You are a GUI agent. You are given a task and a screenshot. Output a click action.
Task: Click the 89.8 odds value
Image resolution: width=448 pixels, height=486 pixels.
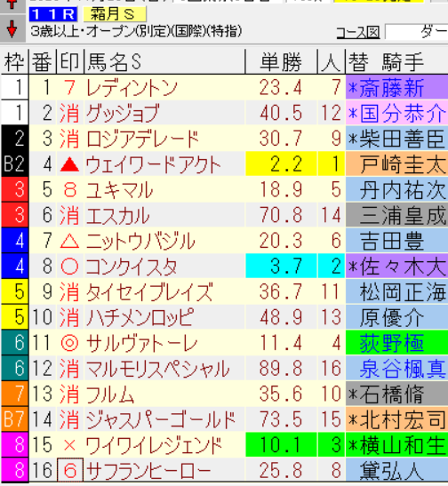pyautogui.click(x=281, y=368)
